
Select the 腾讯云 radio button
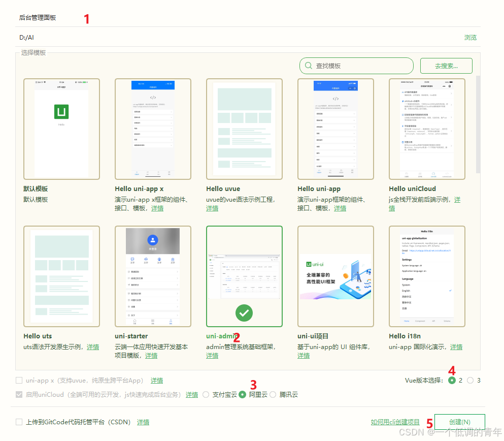[x=273, y=394]
